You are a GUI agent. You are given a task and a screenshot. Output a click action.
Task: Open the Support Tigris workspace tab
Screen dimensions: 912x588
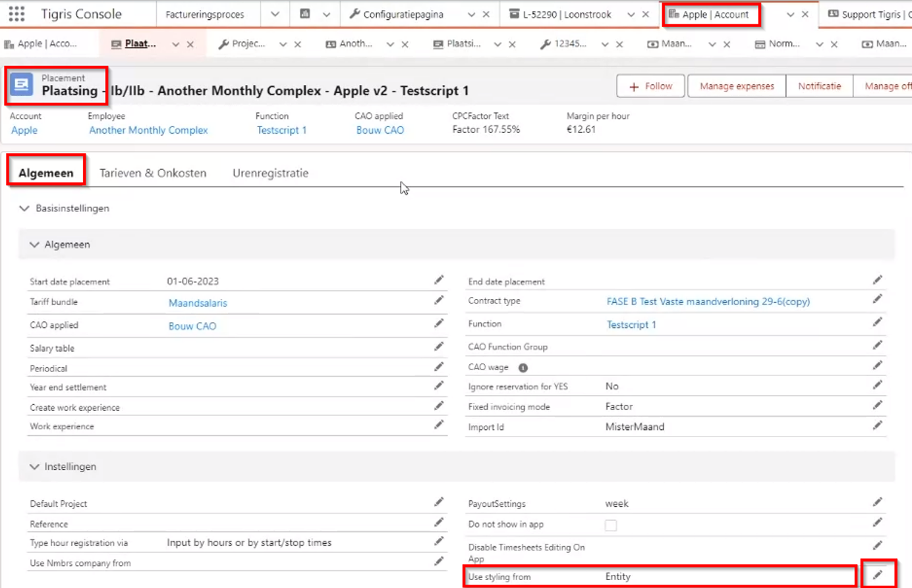pos(869,14)
